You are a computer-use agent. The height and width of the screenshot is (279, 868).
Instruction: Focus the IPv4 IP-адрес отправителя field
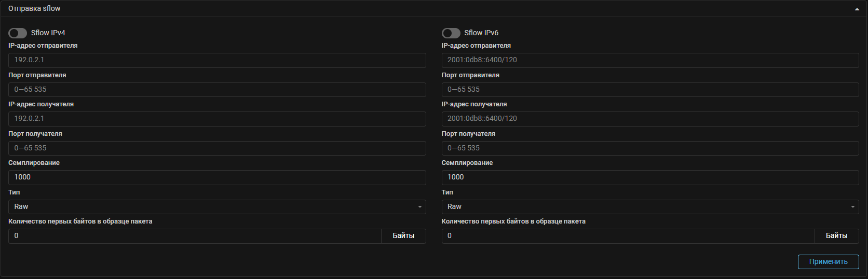pyautogui.click(x=217, y=60)
